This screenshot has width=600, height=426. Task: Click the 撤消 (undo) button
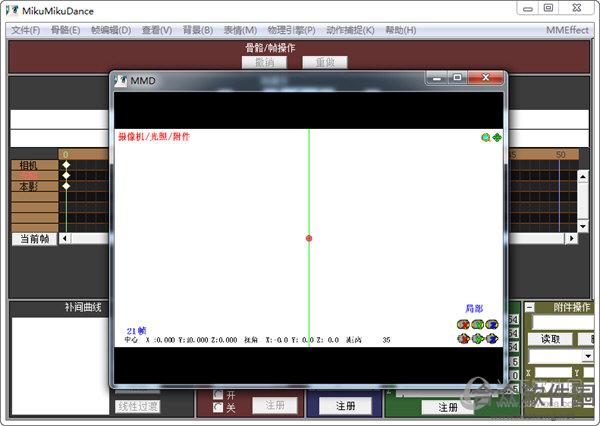(x=264, y=62)
